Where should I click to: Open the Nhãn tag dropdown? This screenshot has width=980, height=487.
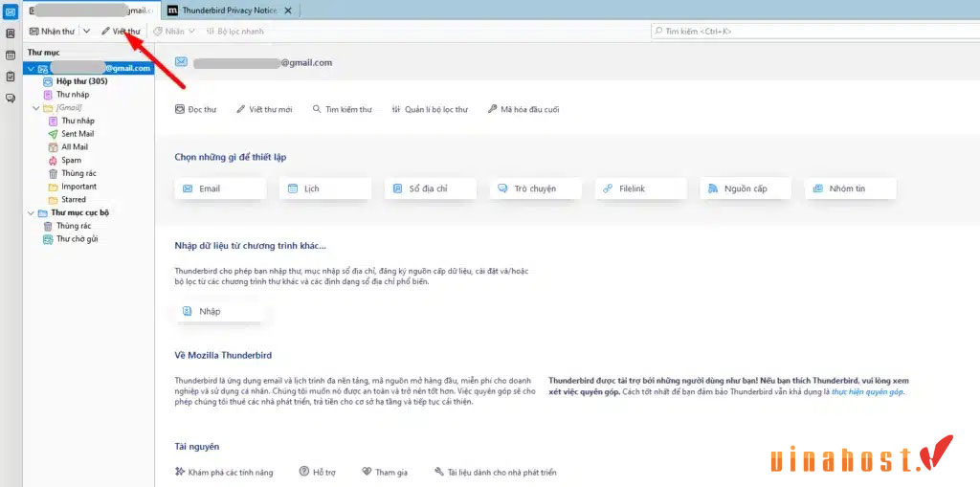pyautogui.click(x=174, y=32)
